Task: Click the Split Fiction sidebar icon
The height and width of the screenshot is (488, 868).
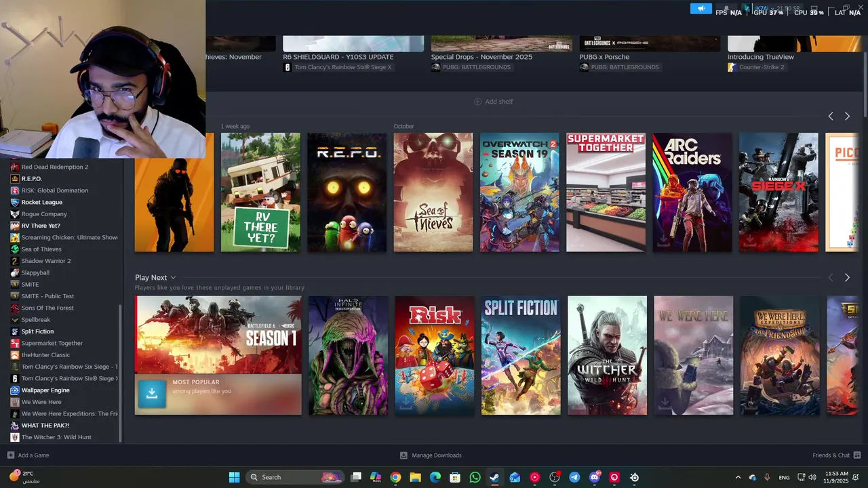Action: pyautogui.click(x=15, y=331)
